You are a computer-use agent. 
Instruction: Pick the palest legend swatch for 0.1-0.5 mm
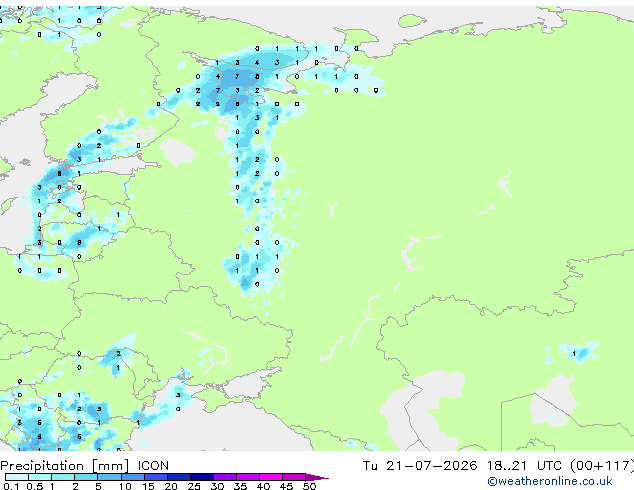17,477
